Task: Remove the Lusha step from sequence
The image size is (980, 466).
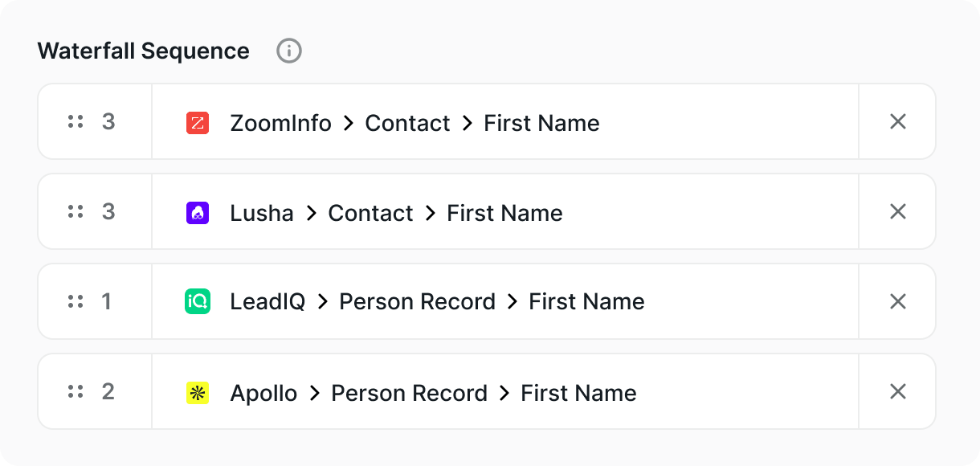Action: [x=898, y=212]
